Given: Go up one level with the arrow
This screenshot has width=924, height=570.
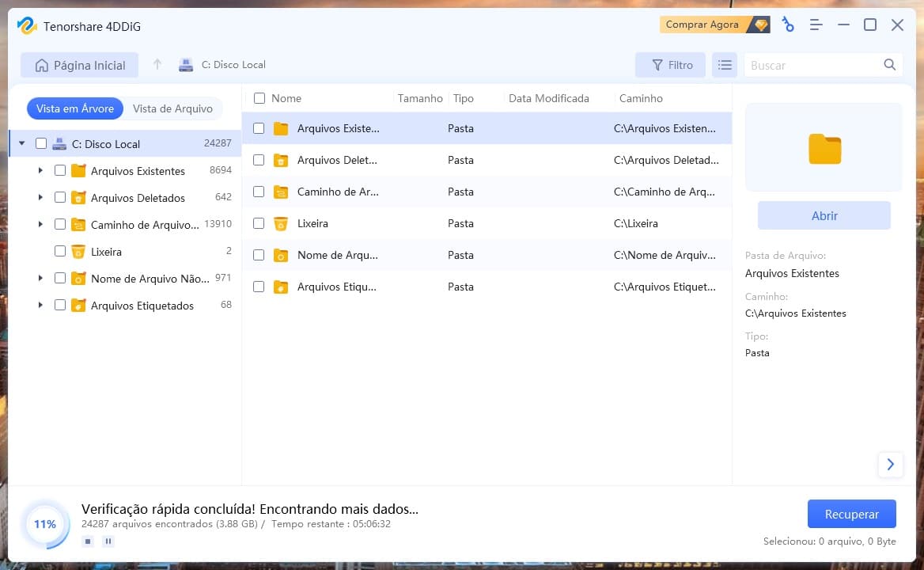Looking at the screenshot, I should (x=157, y=64).
